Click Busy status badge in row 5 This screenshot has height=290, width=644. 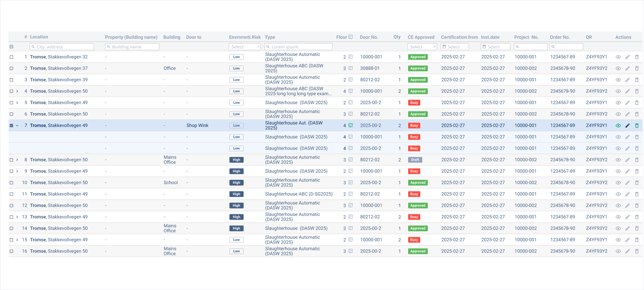(414, 102)
